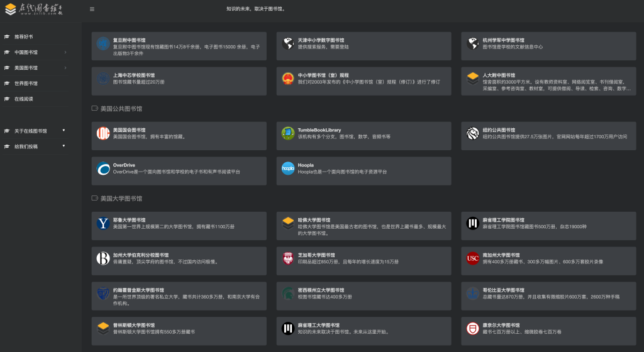This screenshot has width=644, height=352.
Task: Open the 美国国会图书馆 title link
Action: coord(129,130)
